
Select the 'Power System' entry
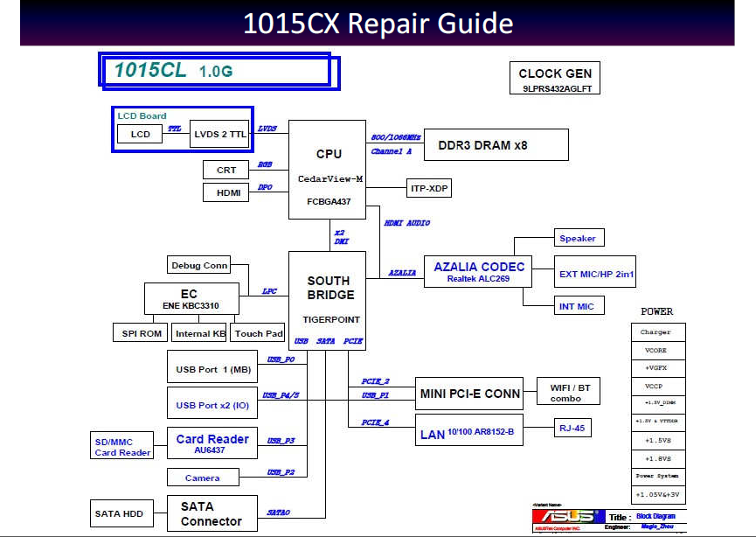[x=658, y=477]
